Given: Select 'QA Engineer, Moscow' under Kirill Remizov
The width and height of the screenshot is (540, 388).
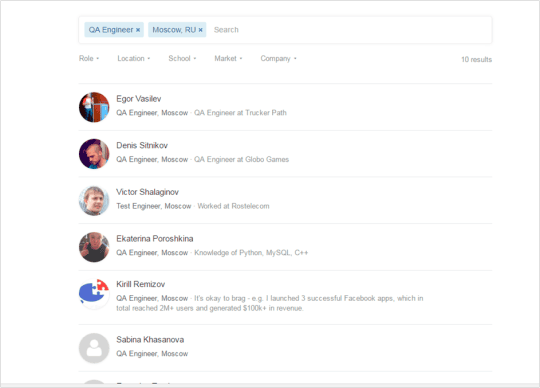Looking at the screenshot, I should pos(152,298).
